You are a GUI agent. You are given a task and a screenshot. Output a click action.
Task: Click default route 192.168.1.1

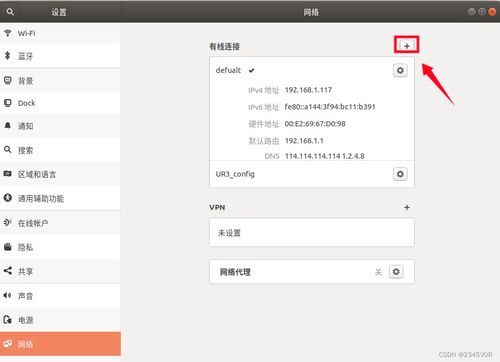tap(304, 141)
